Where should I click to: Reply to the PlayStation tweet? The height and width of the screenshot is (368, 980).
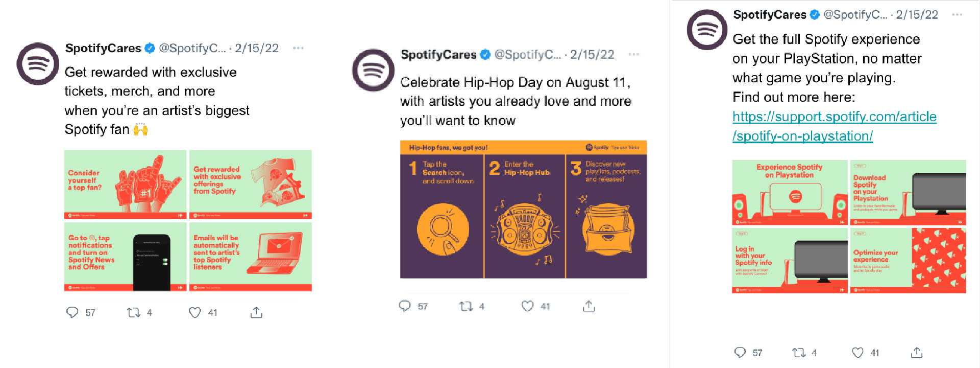pyautogui.click(x=740, y=352)
